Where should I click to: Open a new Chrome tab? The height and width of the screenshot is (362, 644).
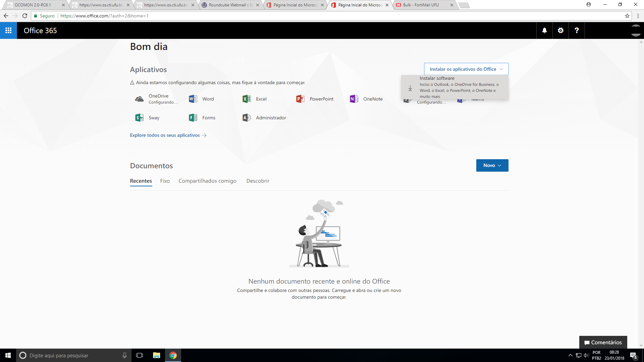click(x=464, y=5)
